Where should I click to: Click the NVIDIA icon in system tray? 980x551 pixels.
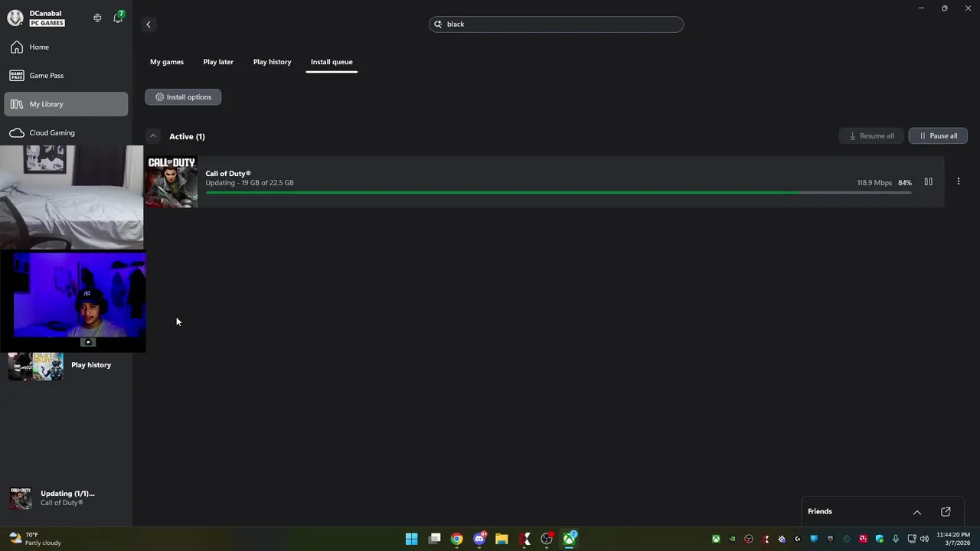[x=732, y=539]
